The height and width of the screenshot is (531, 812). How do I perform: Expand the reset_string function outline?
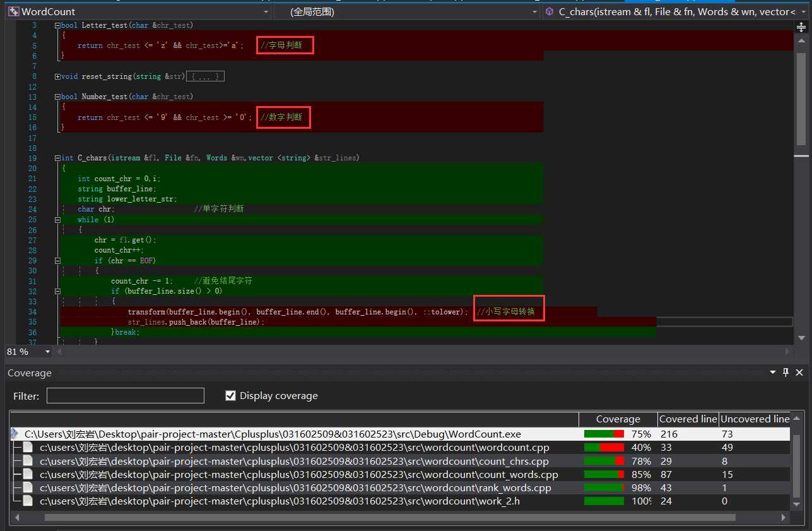tap(57, 76)
